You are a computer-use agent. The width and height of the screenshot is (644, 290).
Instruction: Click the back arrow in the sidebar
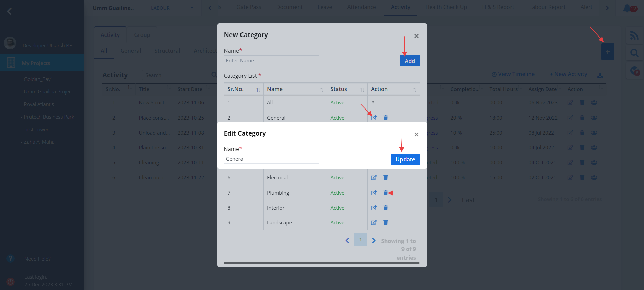click(x=9, y=11)
